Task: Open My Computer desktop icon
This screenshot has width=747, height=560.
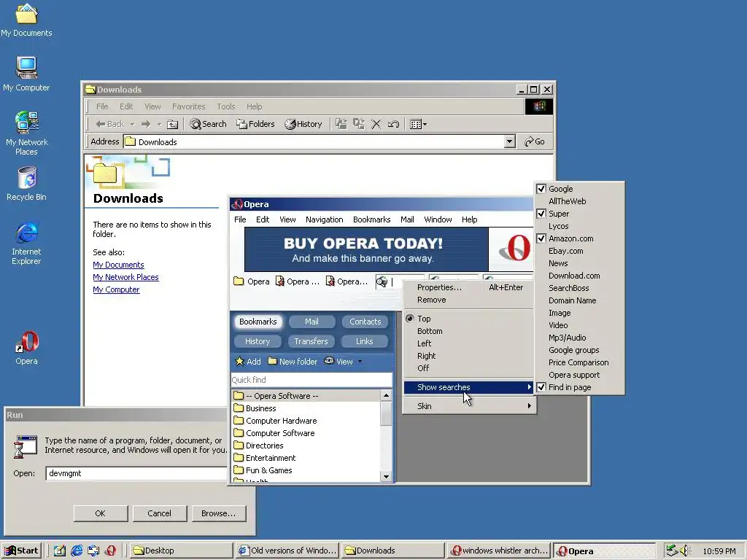Action: [26, 74]
